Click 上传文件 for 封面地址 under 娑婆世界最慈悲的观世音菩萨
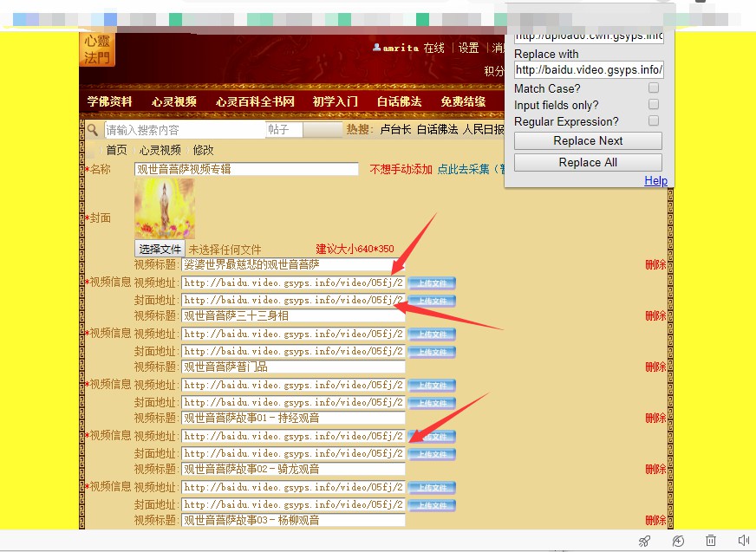This screenshot has height=552, width=756. [432, 301]
